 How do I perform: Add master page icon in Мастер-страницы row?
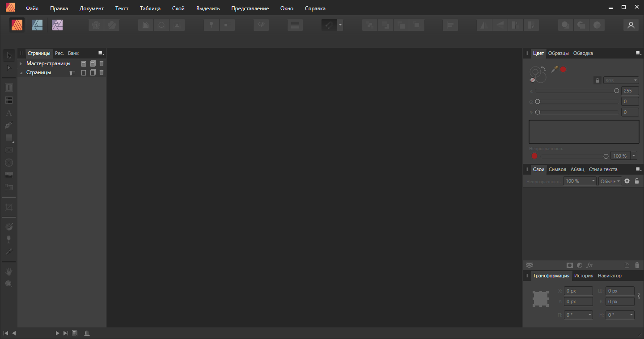(84, 63)
